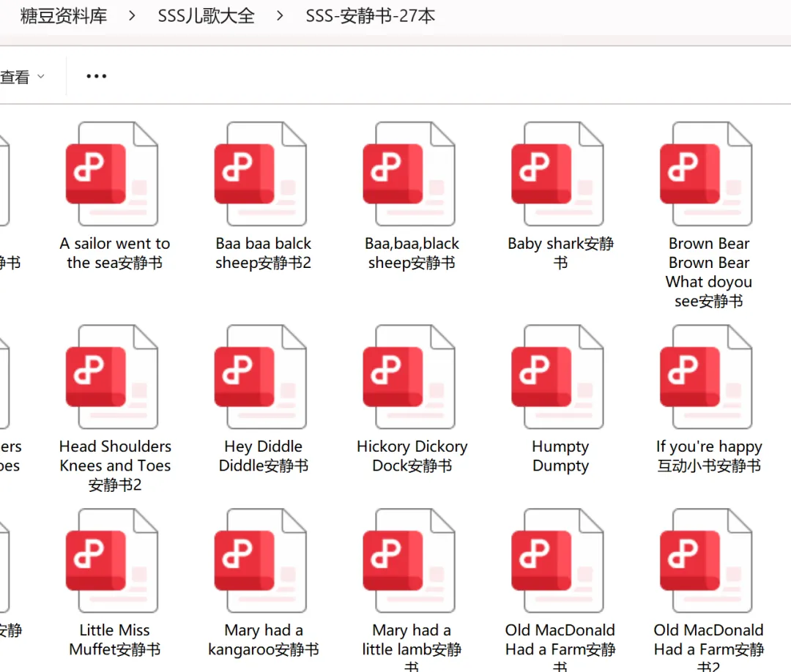Screen dimensions: 791x672
Task: Click the file name Baa baa balck sheep安静书2
Action: coord(264,253)
